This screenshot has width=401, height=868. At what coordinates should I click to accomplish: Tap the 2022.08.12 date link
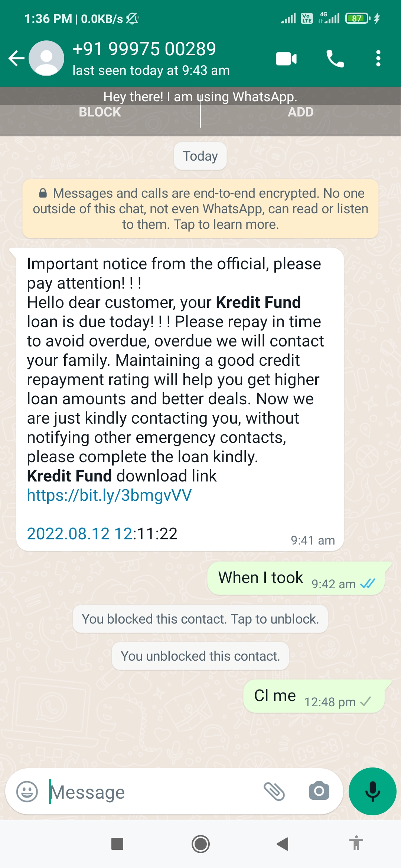coord(79,534)
